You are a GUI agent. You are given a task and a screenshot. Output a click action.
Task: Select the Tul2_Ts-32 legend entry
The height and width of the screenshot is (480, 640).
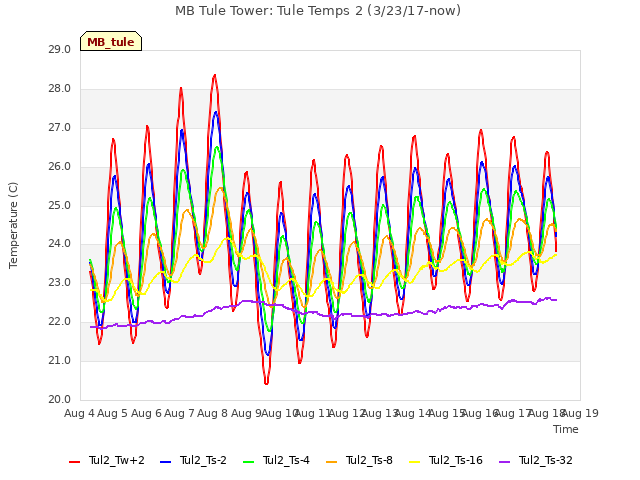coord(536,460)
